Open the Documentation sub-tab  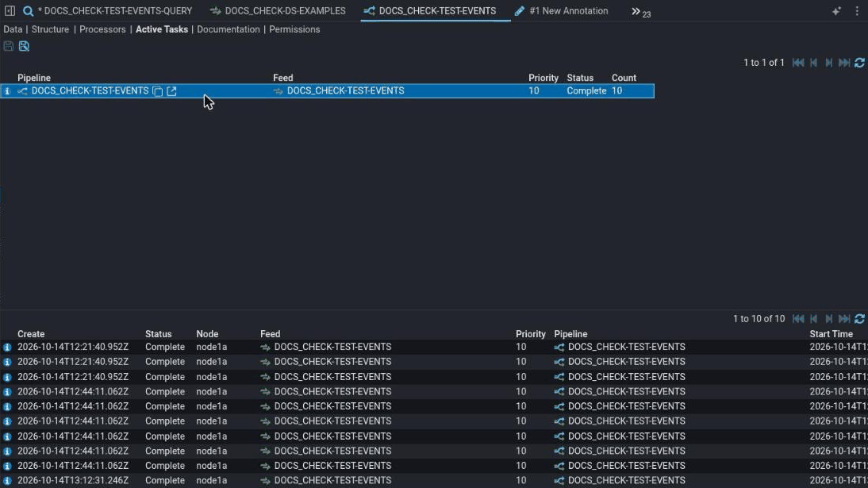(x=228, y=29)
